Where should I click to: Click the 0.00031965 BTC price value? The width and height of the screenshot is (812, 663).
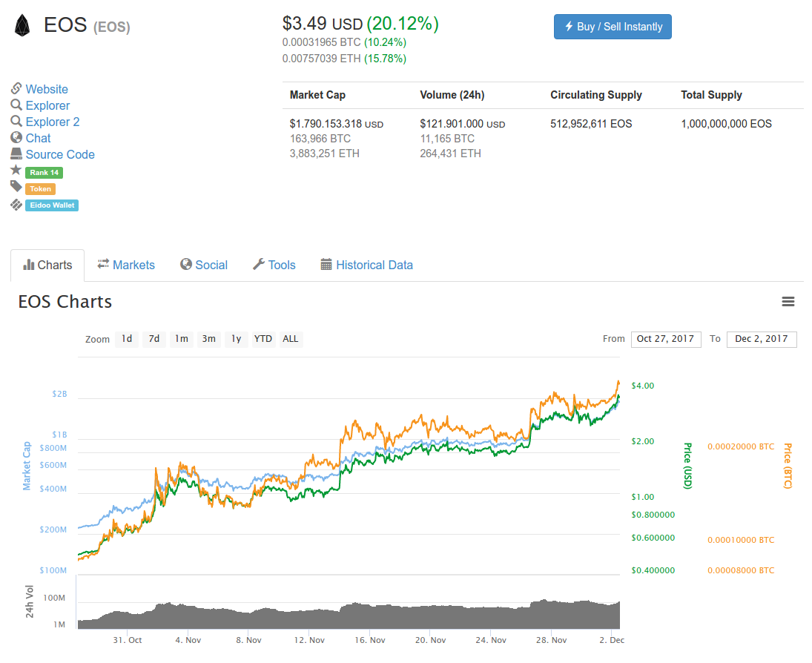point(321,42)
